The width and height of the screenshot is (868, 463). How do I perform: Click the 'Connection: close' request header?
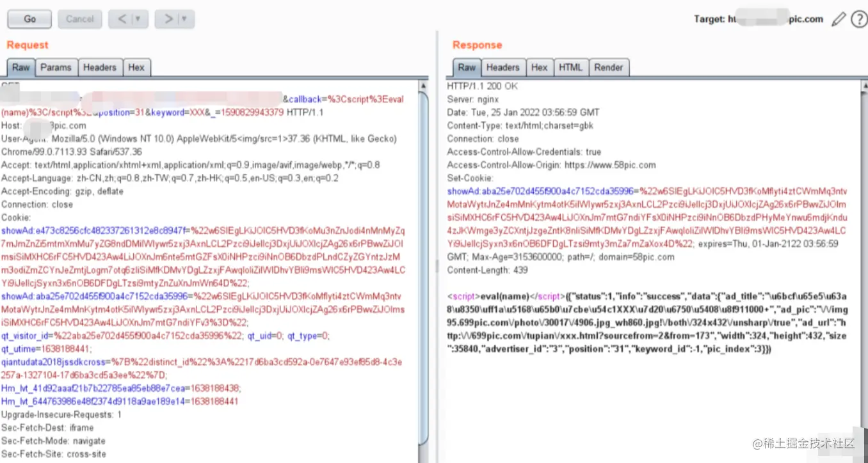point(37,205)
